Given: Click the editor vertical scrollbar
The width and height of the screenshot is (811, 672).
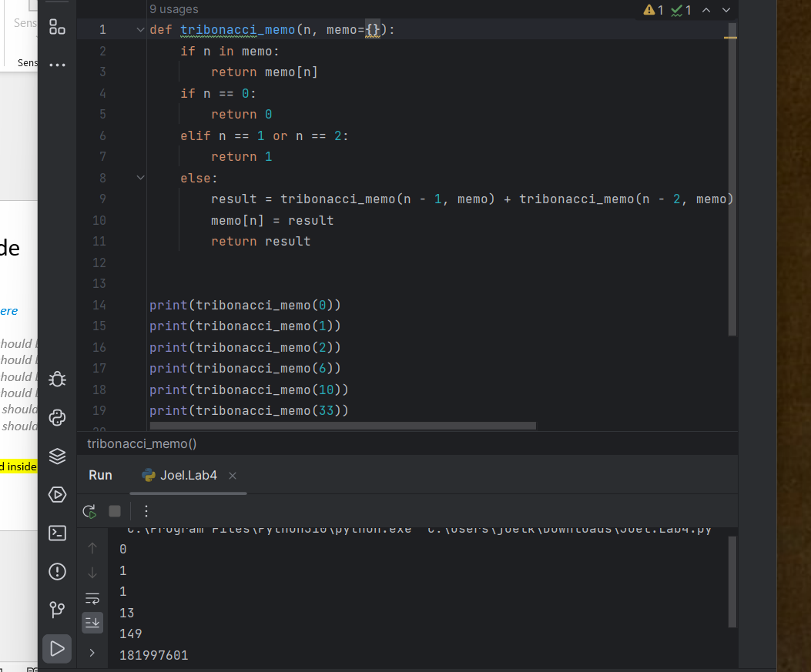Looking at the screenshot, I should tap(732, 179).
